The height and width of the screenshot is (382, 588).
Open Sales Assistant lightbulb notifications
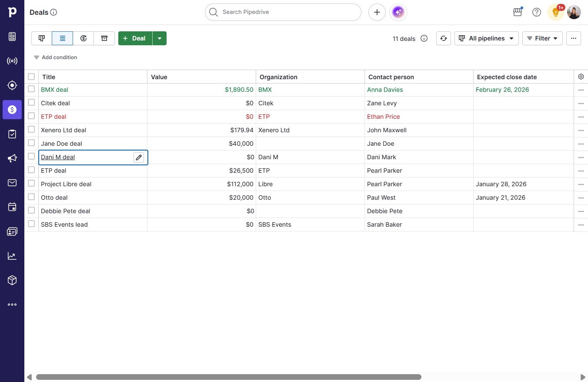point(556,12)
